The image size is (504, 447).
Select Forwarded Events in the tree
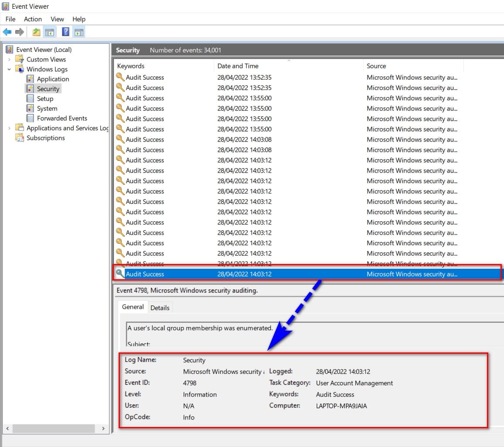62,118
